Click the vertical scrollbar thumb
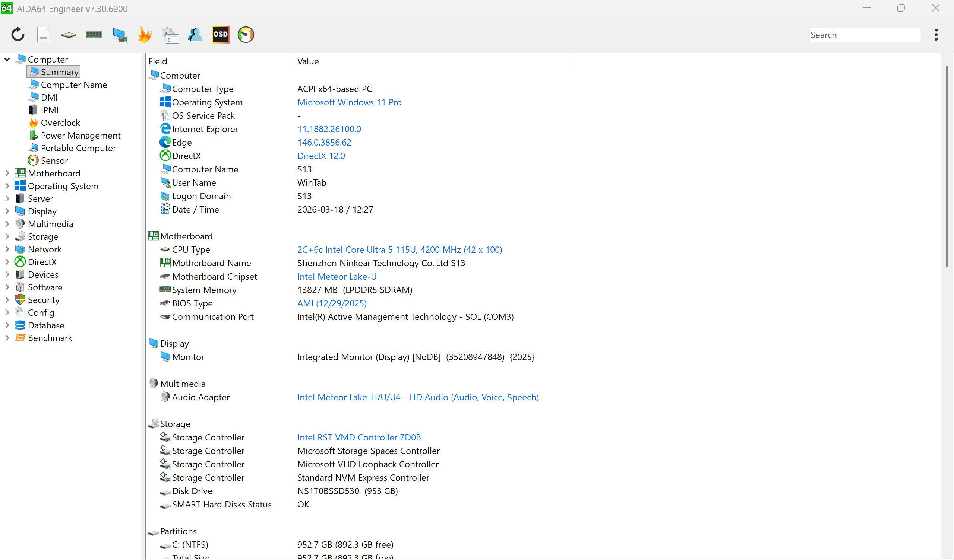 (x=947, y=166)
